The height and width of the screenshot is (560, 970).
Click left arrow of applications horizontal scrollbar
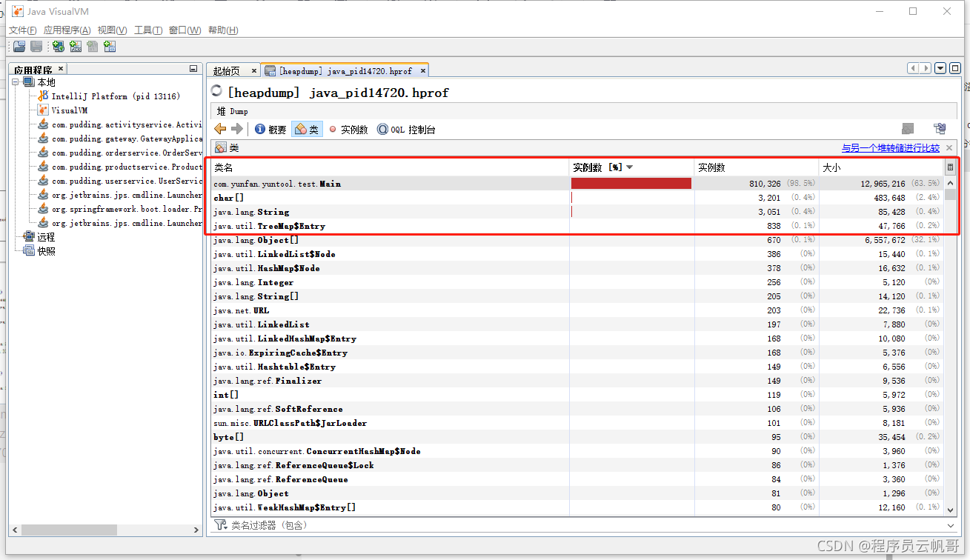coord(16,530)
